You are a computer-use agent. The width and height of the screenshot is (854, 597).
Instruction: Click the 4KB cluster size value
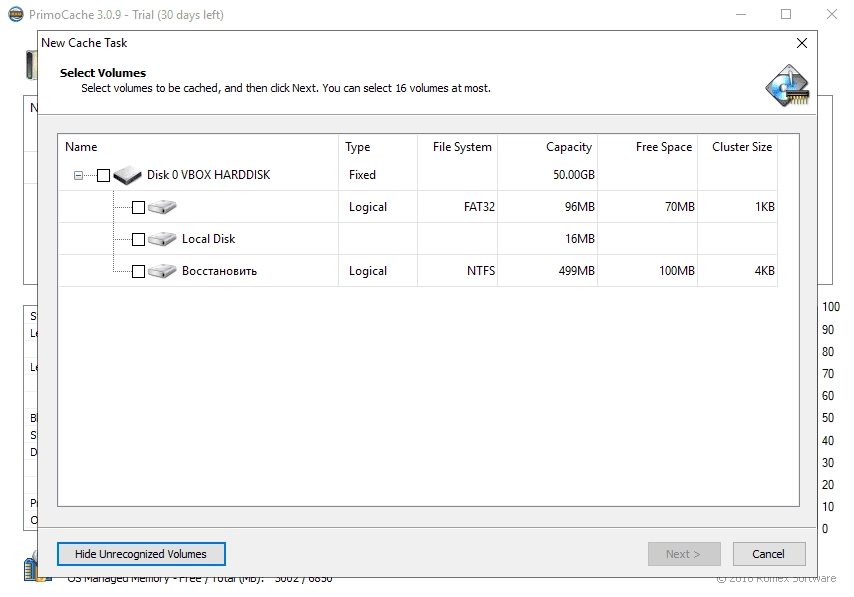[x=765, y=271]
